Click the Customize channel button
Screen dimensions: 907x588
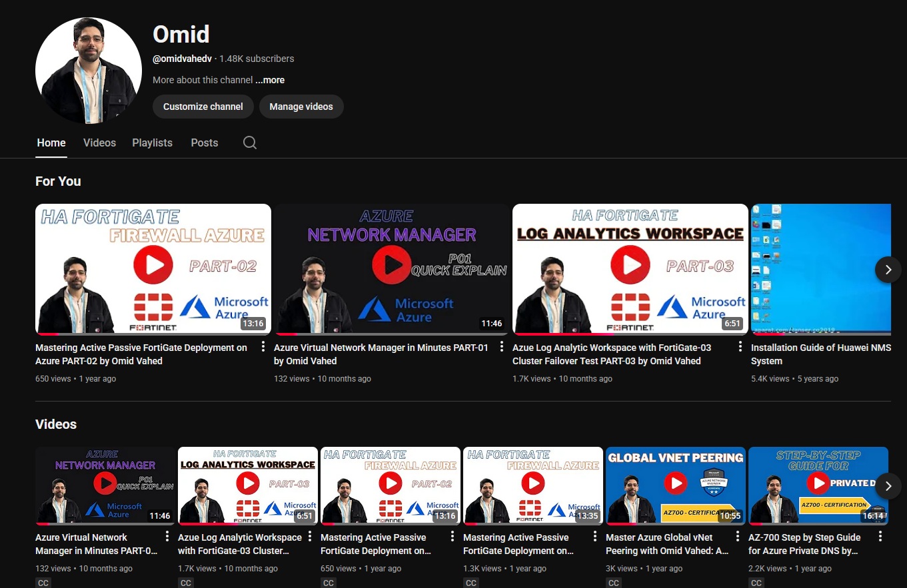(203, 107)
